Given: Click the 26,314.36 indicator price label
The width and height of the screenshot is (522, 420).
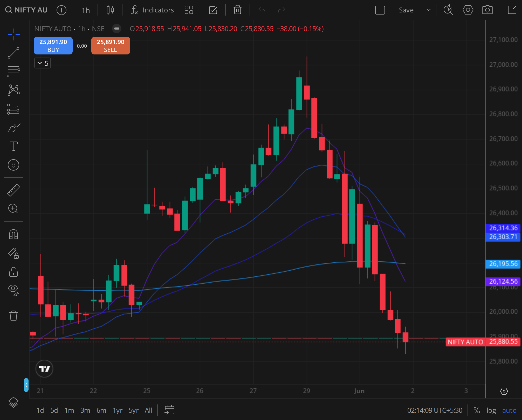Looking at the screenshot, I should pos(503,228).
